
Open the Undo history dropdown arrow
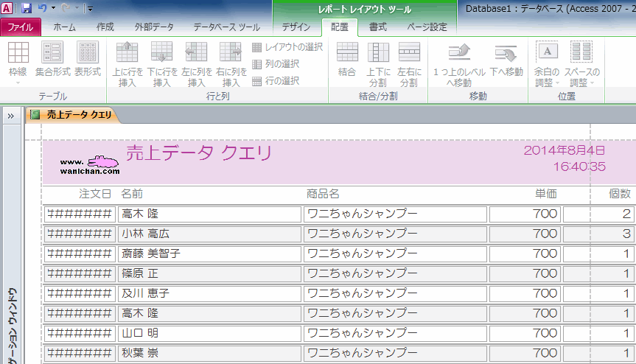[53, 7]
